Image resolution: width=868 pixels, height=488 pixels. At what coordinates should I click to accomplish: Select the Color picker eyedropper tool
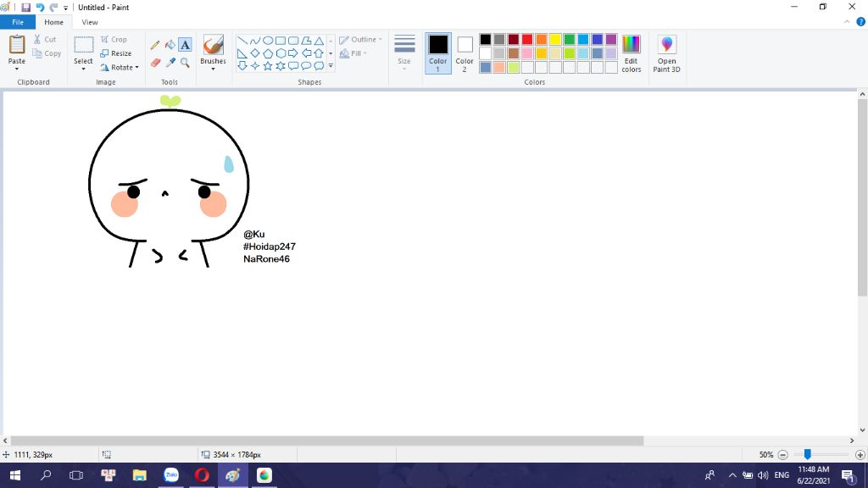coord(170,63)
